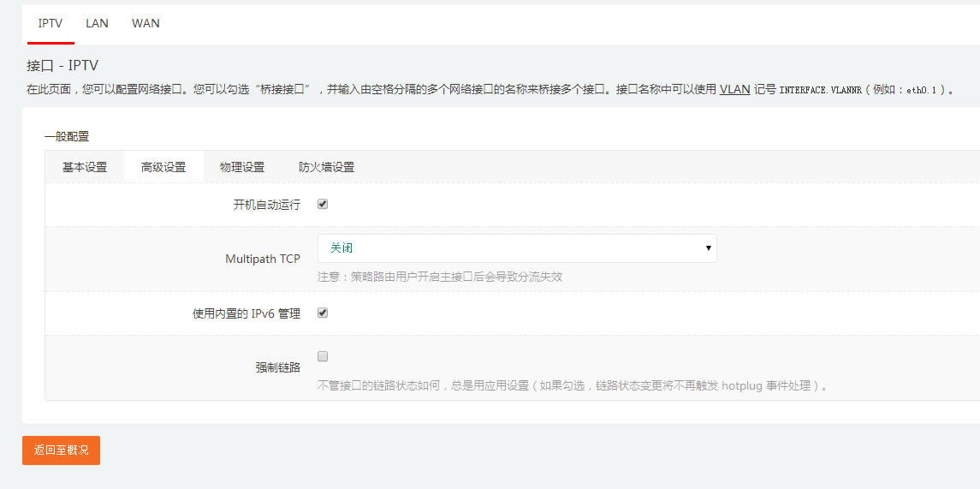Viewport: 980px width, 489px height.
Task: Click the 强制链路 label text
Action: 277,367
